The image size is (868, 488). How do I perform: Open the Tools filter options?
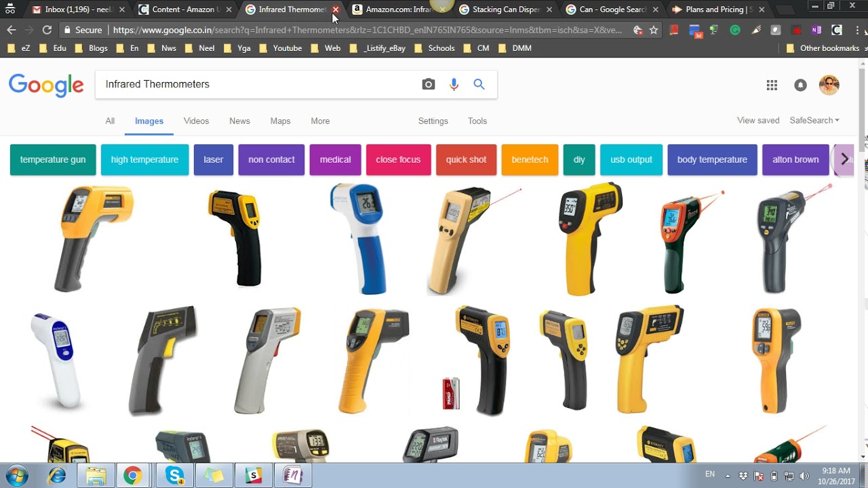477,121
